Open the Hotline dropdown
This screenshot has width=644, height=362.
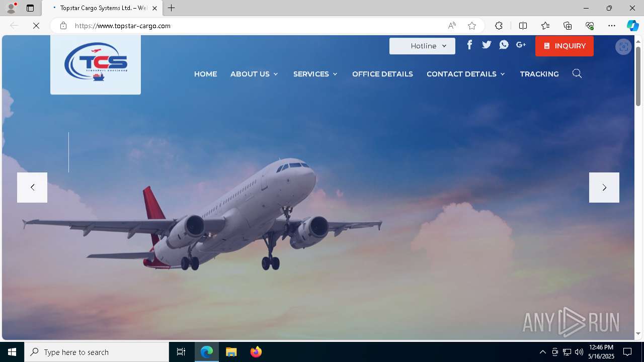tap(422, 46)
